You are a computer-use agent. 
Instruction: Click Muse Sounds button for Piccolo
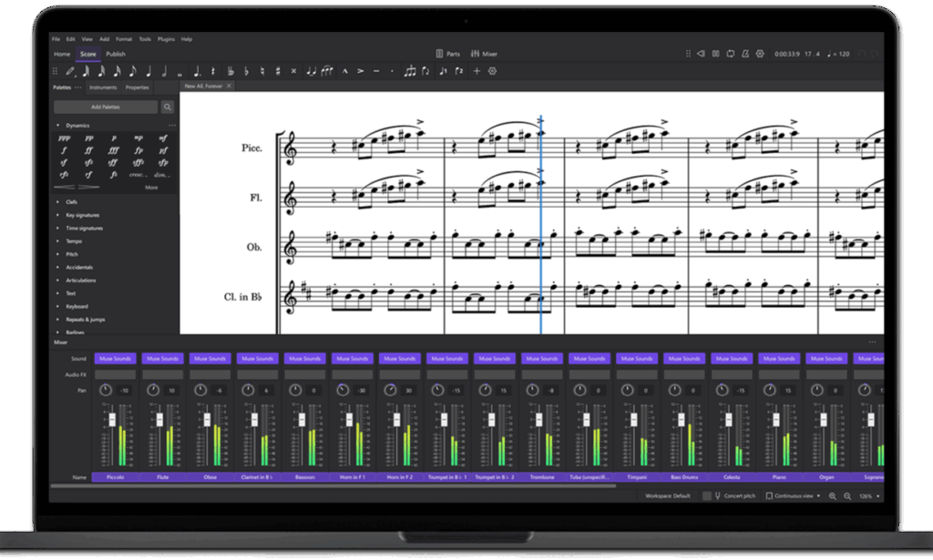tap(115, 359)
